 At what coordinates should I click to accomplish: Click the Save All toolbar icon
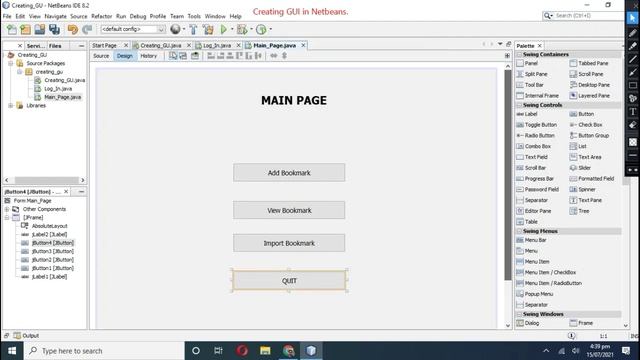point(54,29)
